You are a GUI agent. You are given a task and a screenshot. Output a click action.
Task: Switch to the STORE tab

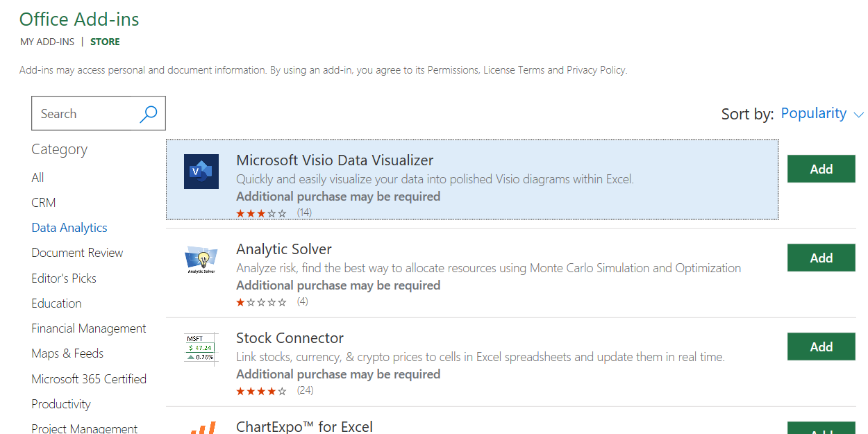105,42
